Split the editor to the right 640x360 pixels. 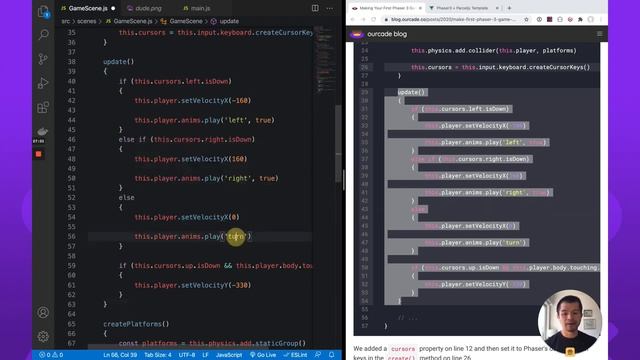click(315, 8)
